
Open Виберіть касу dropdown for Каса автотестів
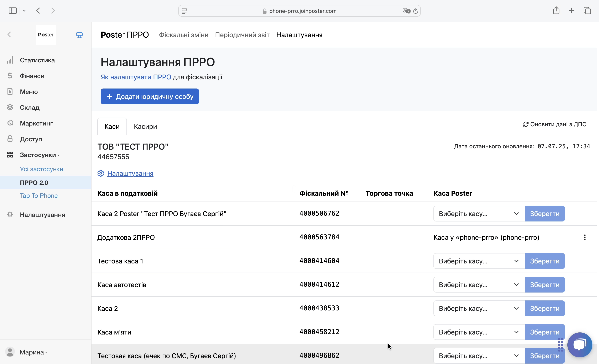click(x=479, y=285)
